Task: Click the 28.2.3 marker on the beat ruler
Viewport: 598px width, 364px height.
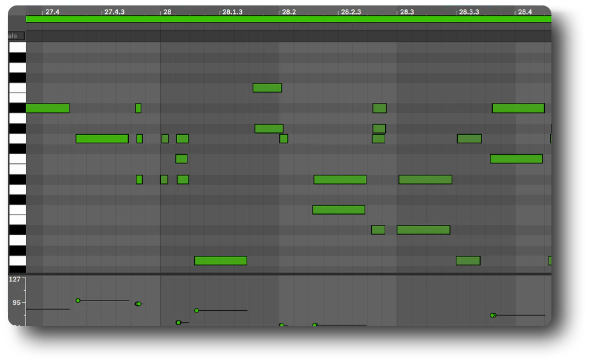Action: click(351, 12)
